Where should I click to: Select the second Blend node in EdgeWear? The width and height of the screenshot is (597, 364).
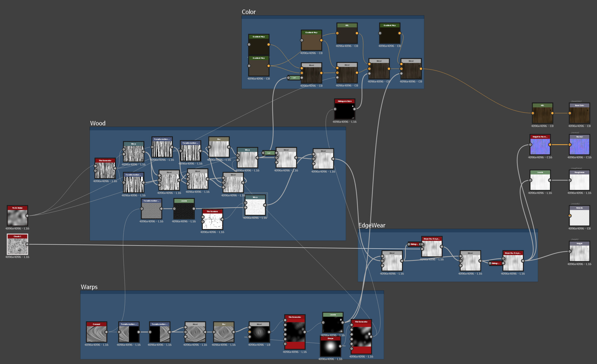(x=470, y=261)
